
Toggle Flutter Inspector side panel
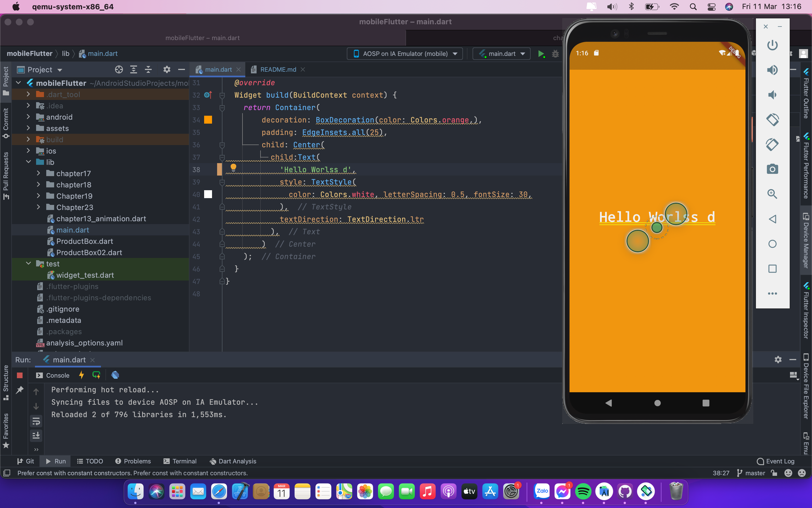click(806, 311)
